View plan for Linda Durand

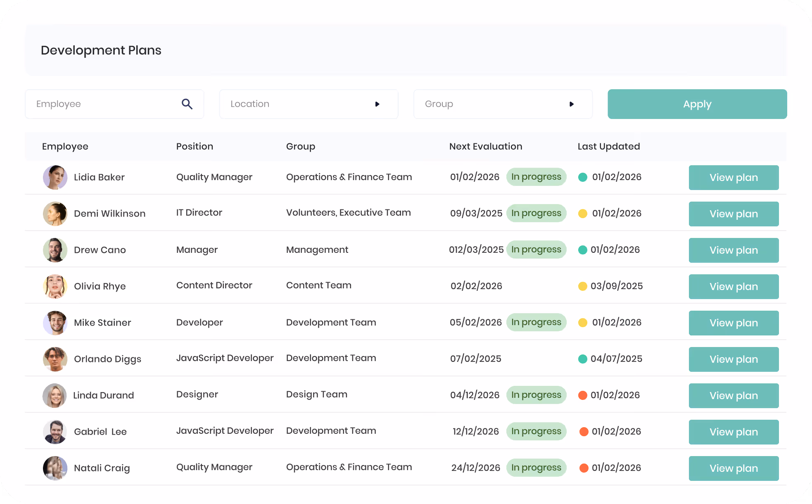click(x=734, y=396)
